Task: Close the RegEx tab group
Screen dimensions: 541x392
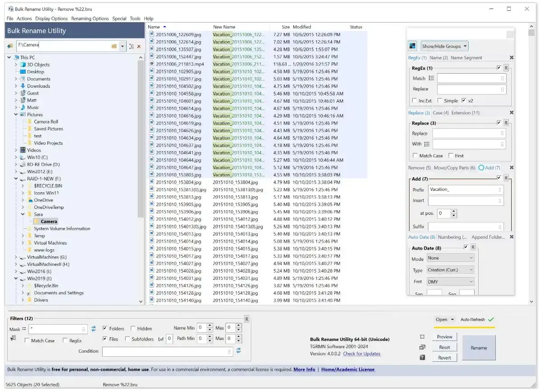Action: (x=512, y=57)
